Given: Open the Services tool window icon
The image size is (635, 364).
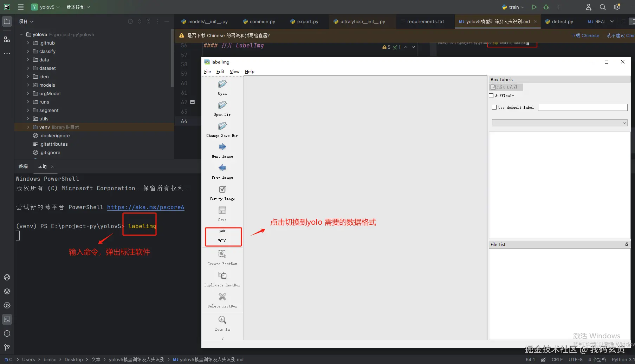Looking at the screenshot, I should point(7,305).
